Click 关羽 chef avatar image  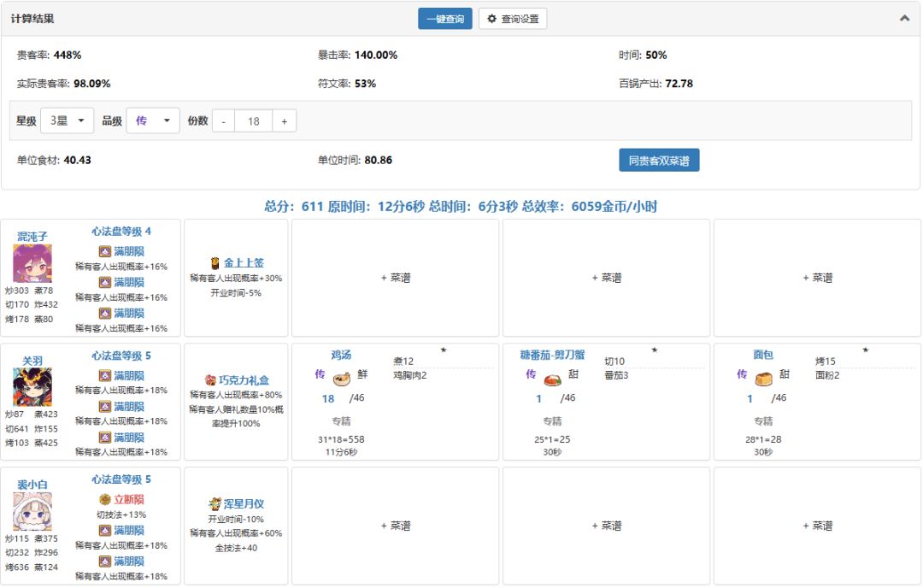32,387
